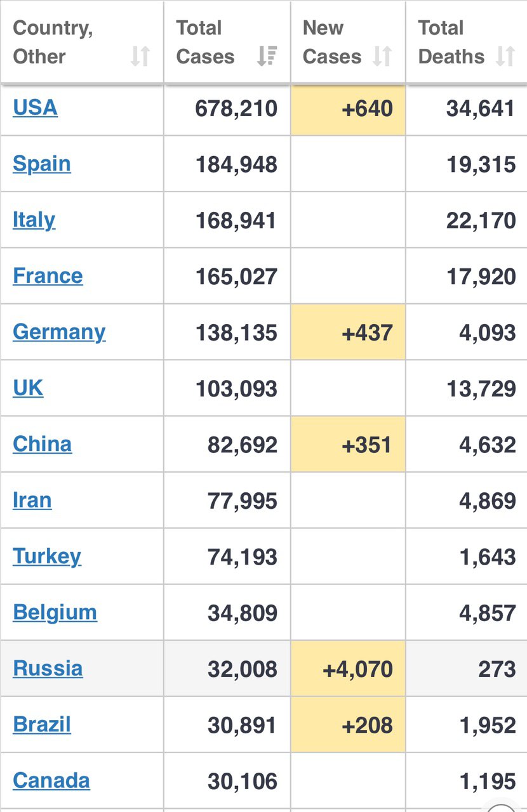527x812 pixels.
Task: Sort table by New Cases arrows
Action: tap(382, 56)
